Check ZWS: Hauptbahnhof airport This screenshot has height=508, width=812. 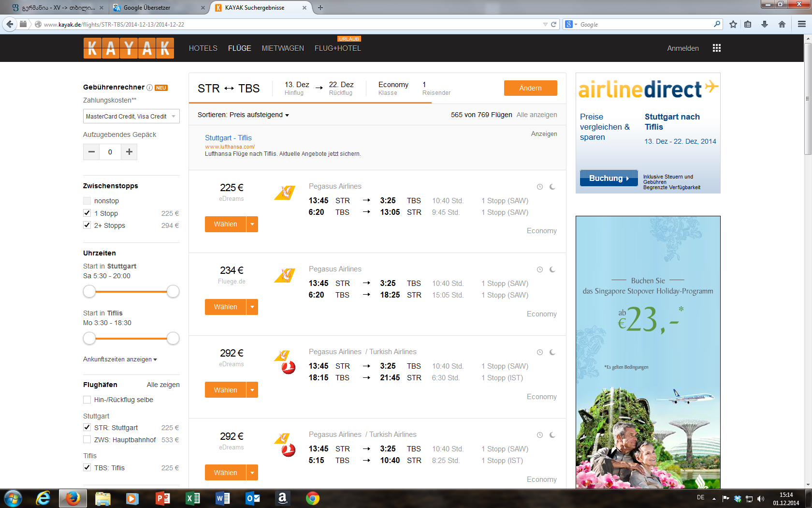pos(87,439)
